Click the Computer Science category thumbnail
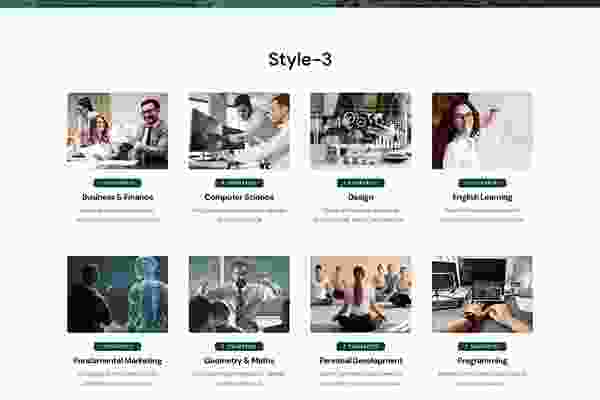 239,131
